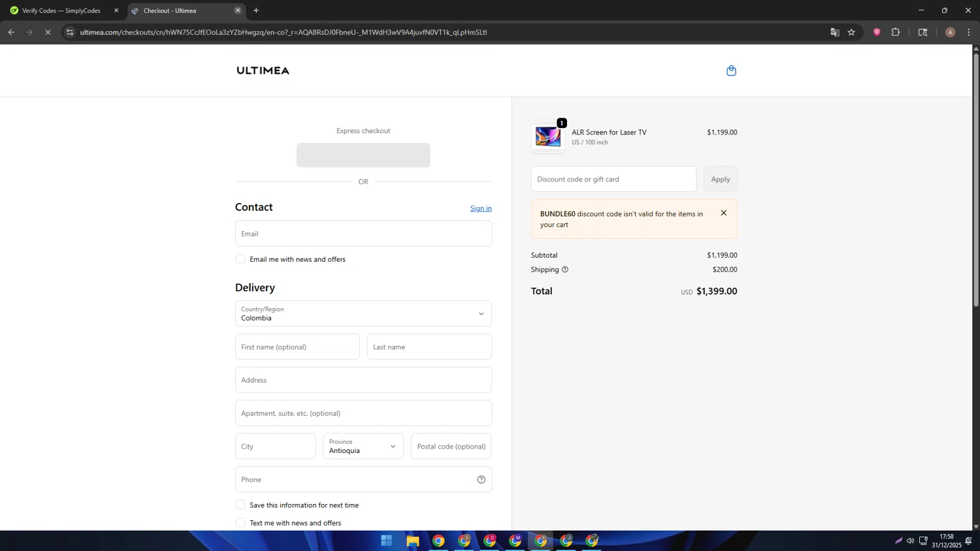
Task: Click the Postal code field
Action: [x=451, y=446]
